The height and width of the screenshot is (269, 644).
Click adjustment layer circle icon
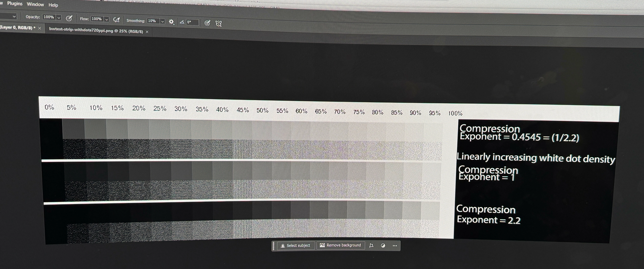click(383, 245)
